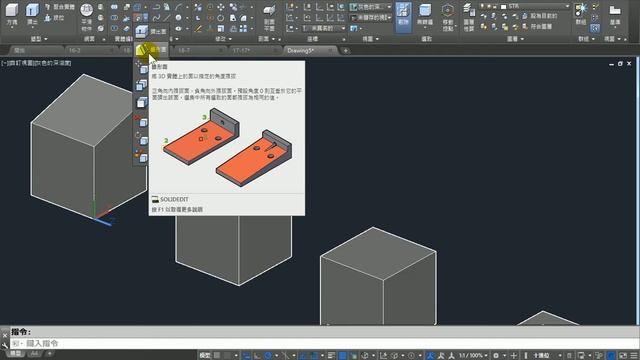The width and height of the screenshot is (640, 360).
Task: Select the Box (方塊) solid tool
Action: (12, 14)
